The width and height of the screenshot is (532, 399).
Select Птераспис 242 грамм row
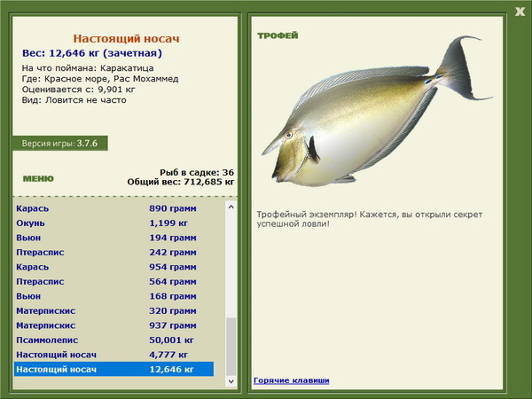pyautogui.click(x=114, y=253)
